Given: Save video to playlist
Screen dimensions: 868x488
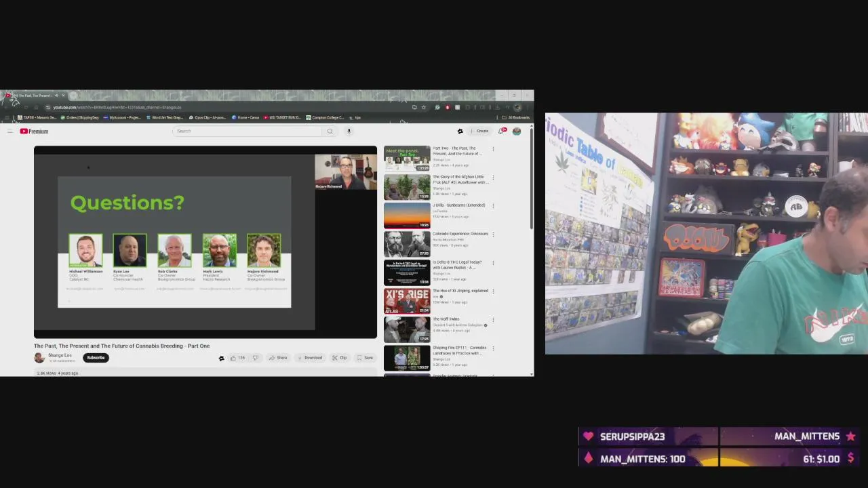Looking at the screenshot, I should pyautogui.click(x=365, y=358).
